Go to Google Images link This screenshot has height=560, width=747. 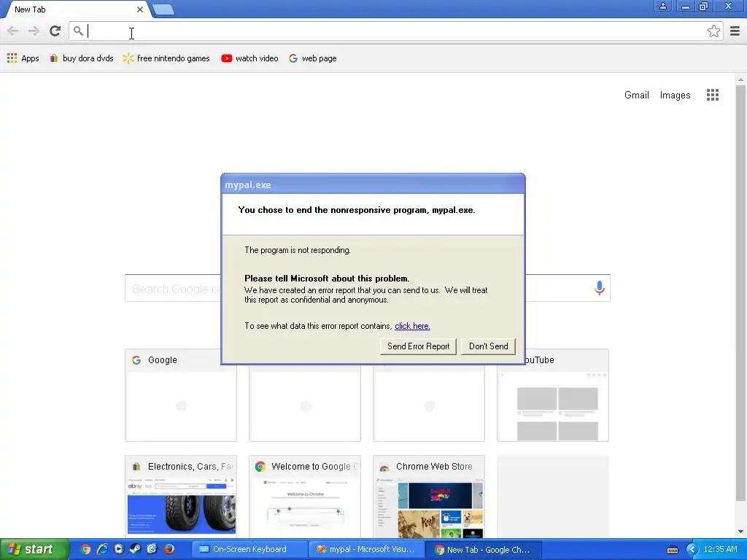[675, 95]
